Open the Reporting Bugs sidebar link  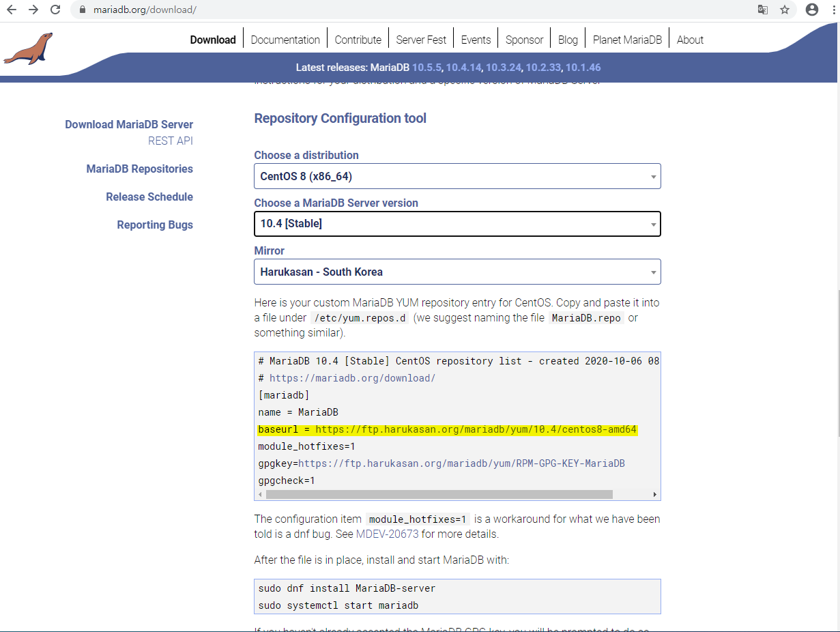click(x=155, y=225)
